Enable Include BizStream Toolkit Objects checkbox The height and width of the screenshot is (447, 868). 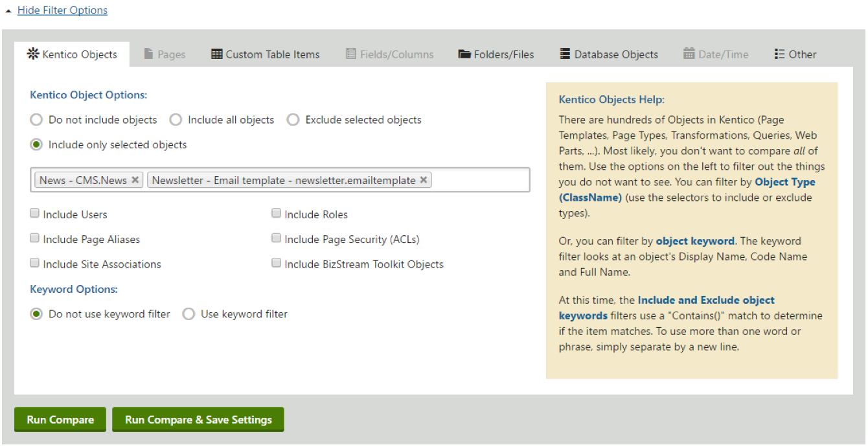coord(276,263)
